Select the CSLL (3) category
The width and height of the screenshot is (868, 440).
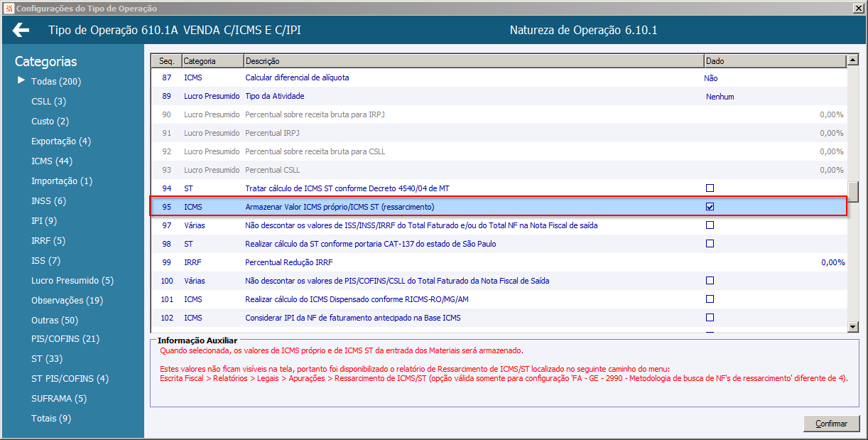pyautogui.click(x=49, y=102)
